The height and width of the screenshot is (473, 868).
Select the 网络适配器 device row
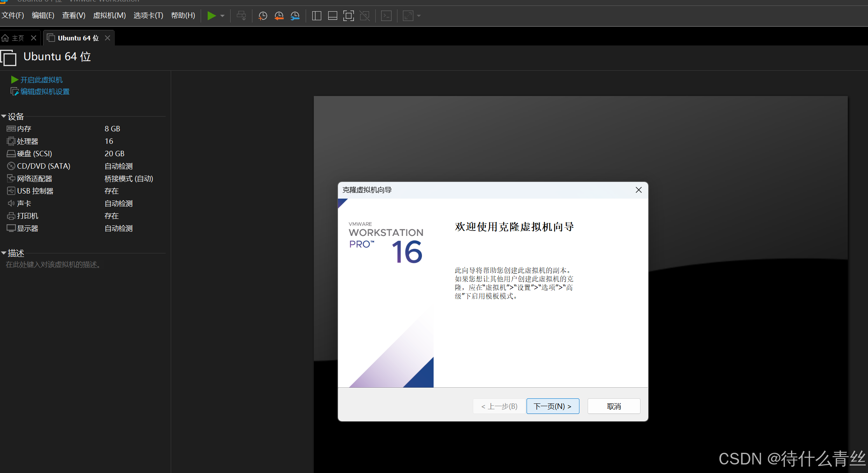(x=35, y=179)
